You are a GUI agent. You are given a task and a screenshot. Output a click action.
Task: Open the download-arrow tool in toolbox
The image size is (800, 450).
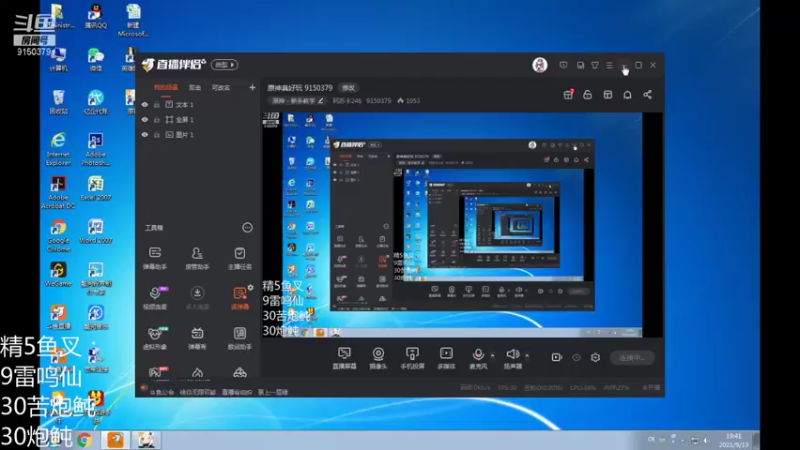(197, 297)
